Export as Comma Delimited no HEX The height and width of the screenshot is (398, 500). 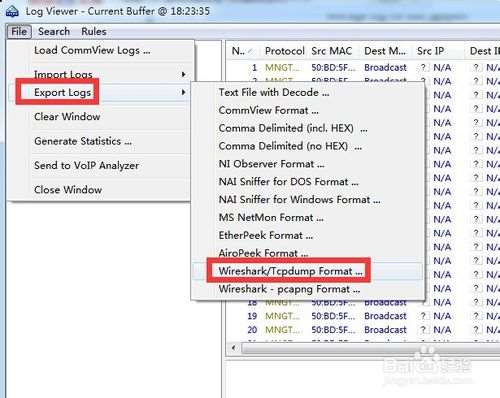[290, 146]
